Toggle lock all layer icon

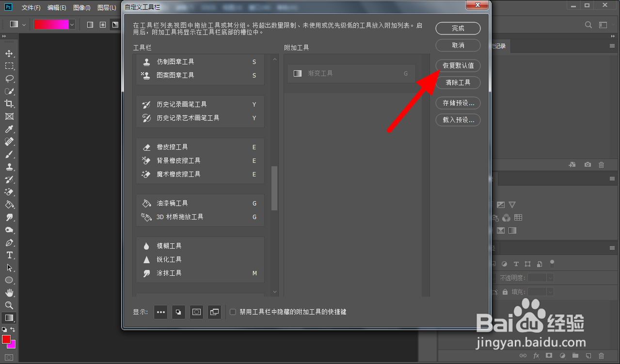(x=505, y=292)
